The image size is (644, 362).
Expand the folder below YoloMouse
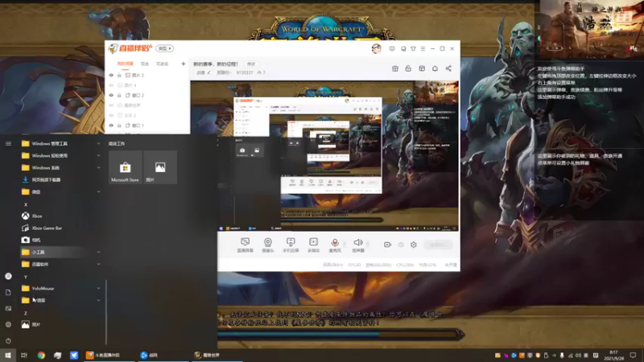[x=61, y=300]
